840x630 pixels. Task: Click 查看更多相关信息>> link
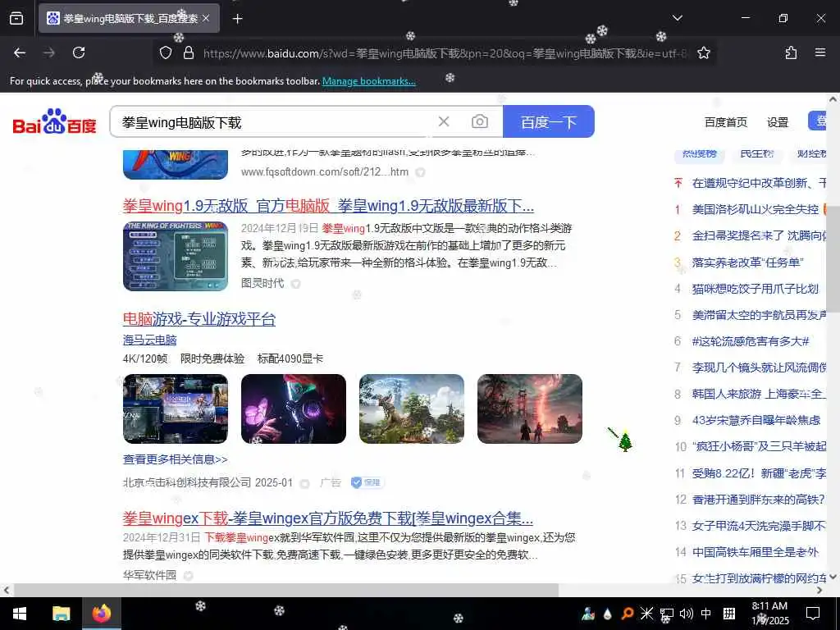[x=176, y=459]
